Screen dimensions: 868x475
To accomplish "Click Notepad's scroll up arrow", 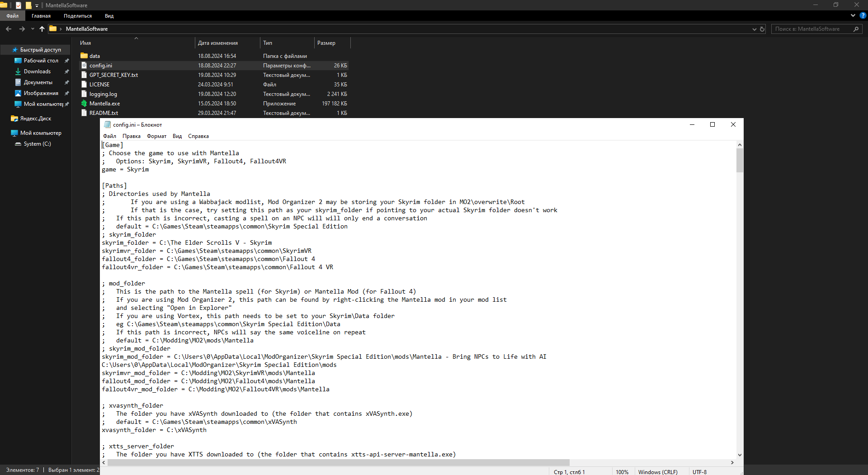I will (740, 145).
